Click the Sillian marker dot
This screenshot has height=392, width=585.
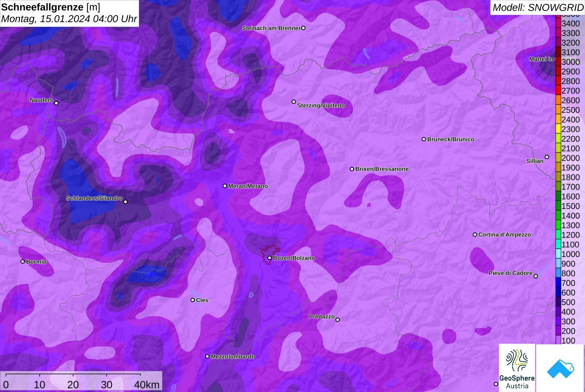pyautogui.click(x=547, y=157)
